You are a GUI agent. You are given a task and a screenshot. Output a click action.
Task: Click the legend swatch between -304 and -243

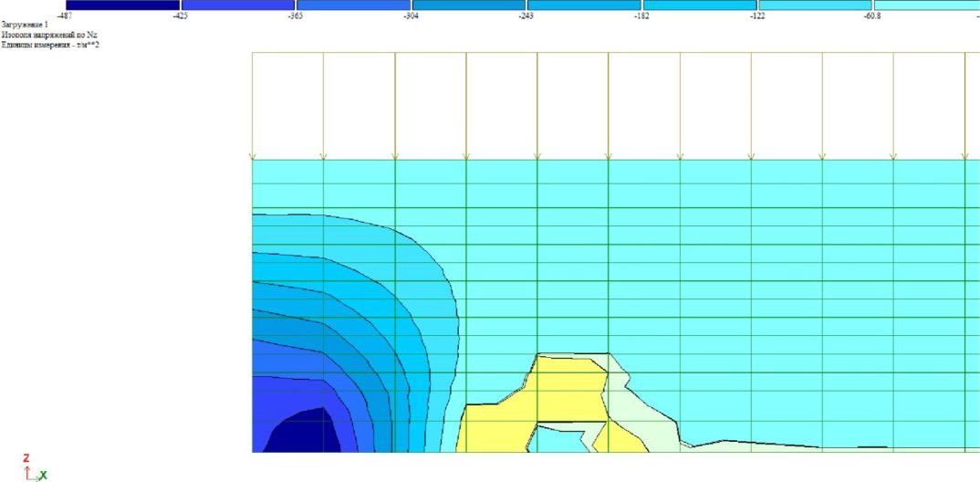click(469, 5)
